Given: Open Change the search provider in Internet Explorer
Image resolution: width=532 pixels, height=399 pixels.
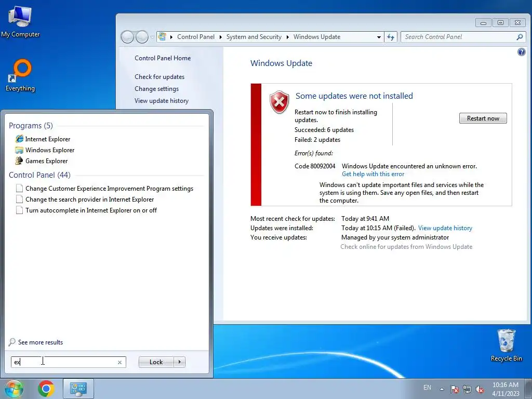Looking at the screenshot, I should point(89,199).
